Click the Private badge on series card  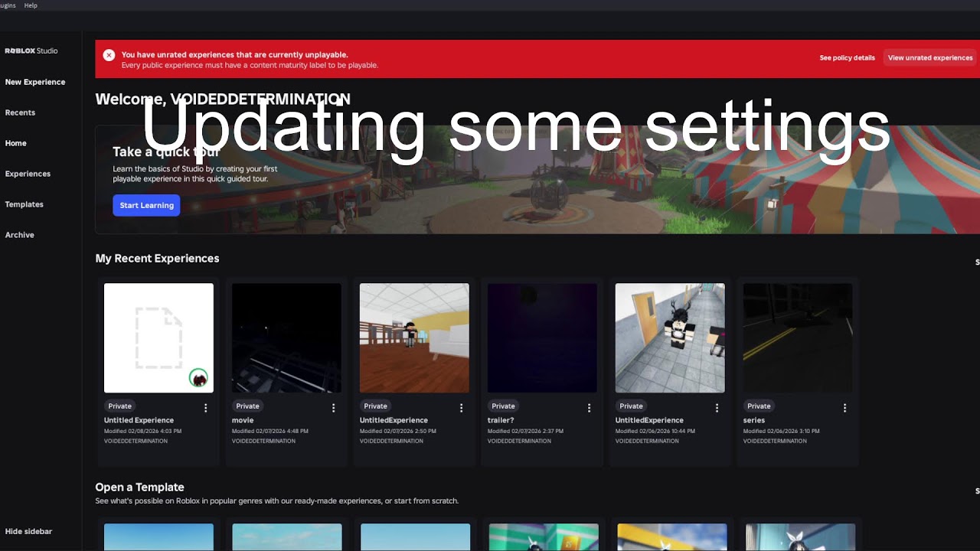pyautogui.click(x=759, y=406)
